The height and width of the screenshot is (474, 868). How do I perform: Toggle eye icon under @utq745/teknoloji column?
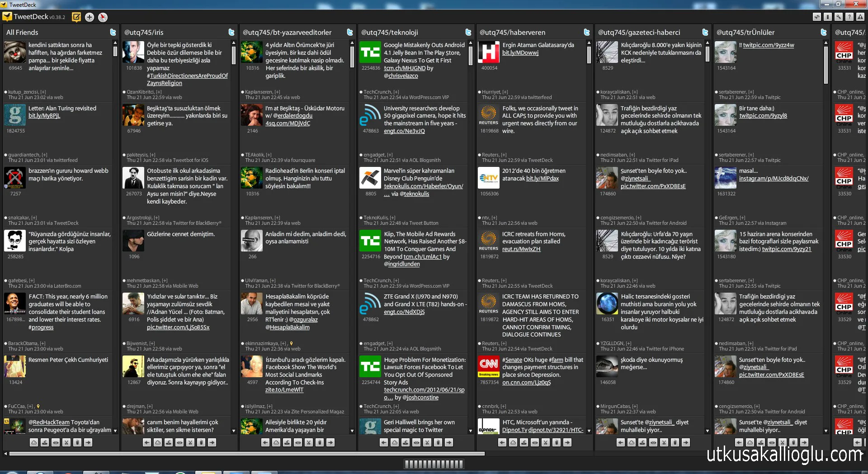[416, 442]
